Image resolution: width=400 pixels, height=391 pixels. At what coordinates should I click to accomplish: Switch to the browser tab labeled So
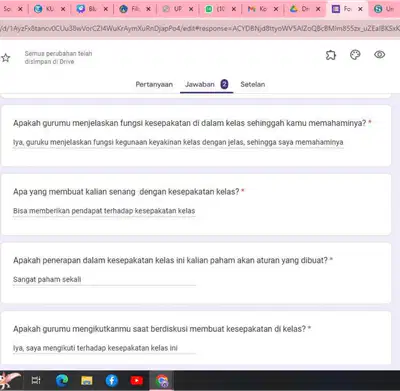click(7, 9)
